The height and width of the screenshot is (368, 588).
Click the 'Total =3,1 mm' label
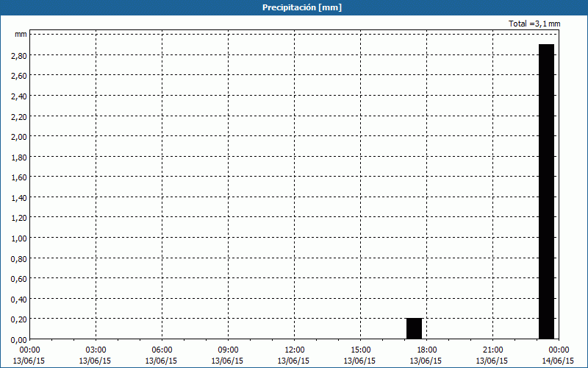[x=534, y=24]
